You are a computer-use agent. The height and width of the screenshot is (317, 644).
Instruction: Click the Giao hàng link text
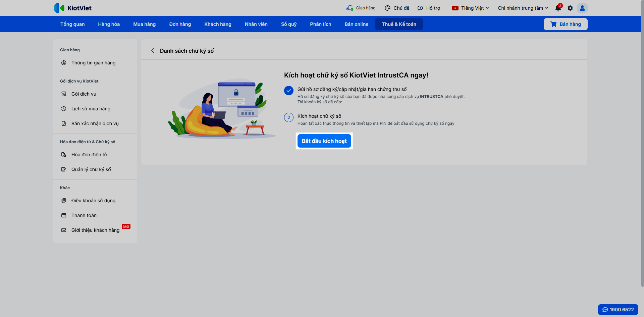366,8
